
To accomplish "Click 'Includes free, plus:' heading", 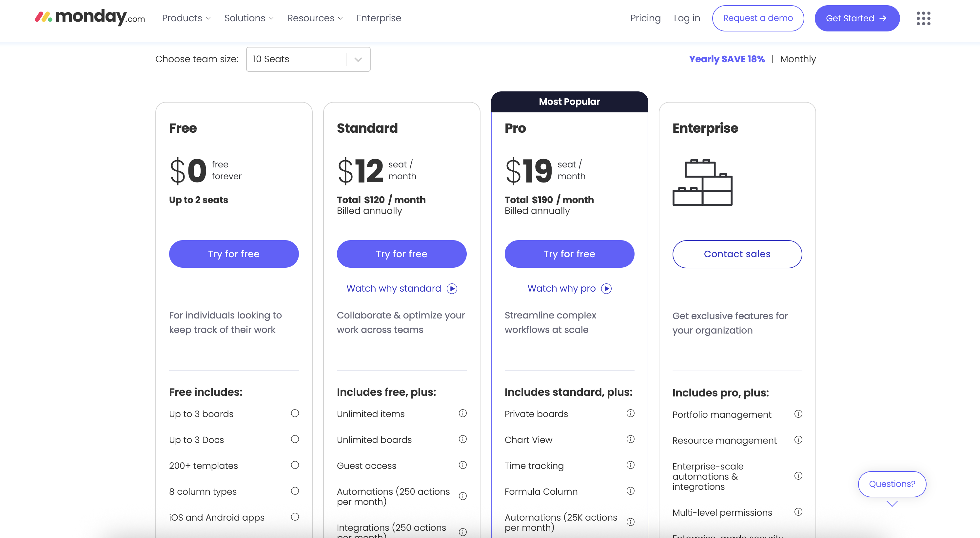I will pyautogui.click(x=386, y=392).
